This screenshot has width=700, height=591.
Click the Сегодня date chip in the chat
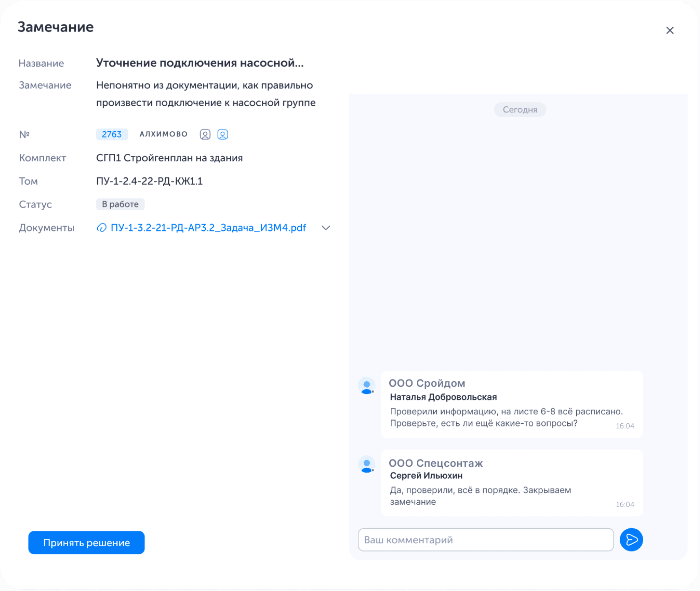(520, 109)
